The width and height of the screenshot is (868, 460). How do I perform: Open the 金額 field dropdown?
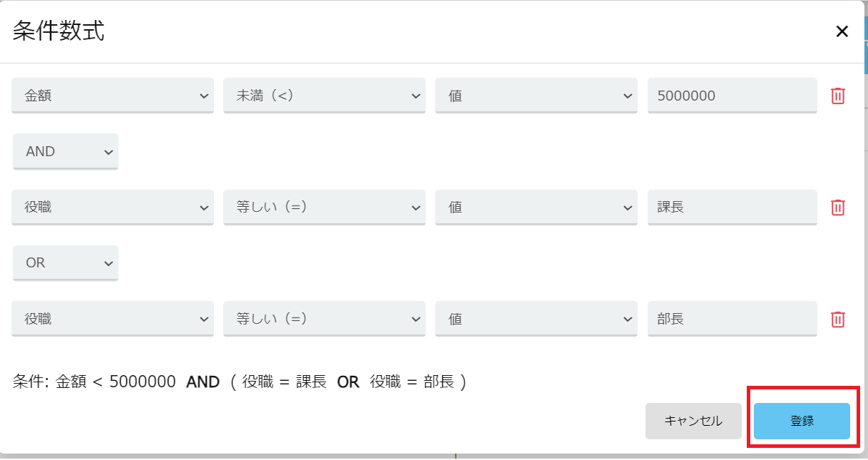[113, 96]
